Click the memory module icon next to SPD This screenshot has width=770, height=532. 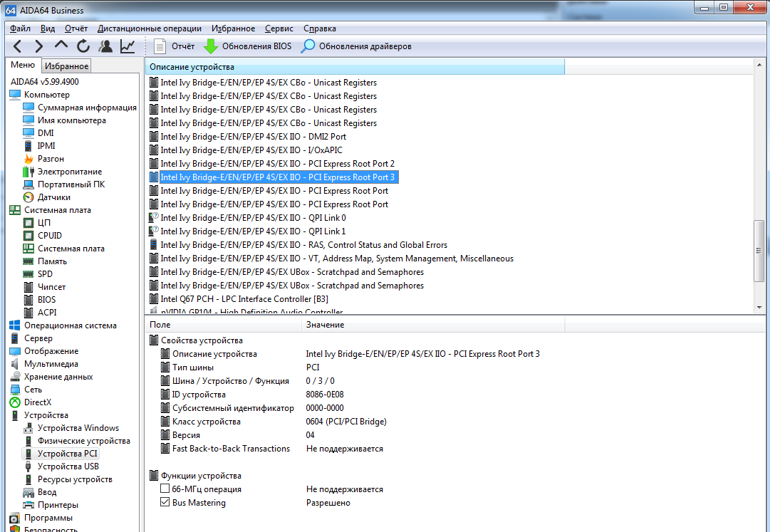point(28,274)
